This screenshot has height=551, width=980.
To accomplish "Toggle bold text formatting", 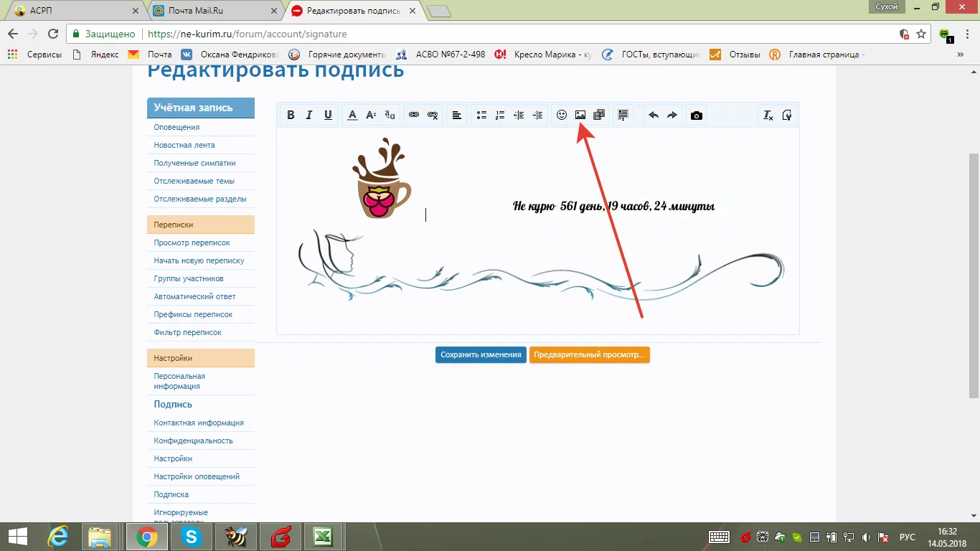I will [x=291, y=116].
